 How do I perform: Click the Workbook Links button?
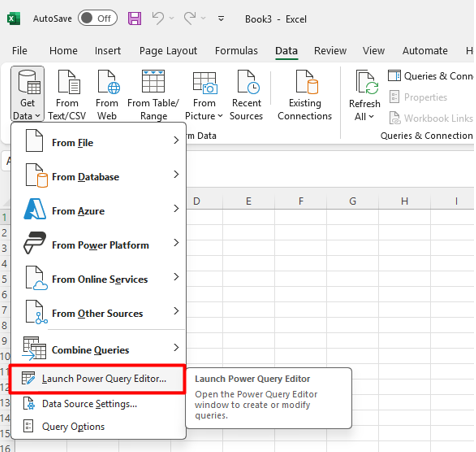[x=431, y=118]
